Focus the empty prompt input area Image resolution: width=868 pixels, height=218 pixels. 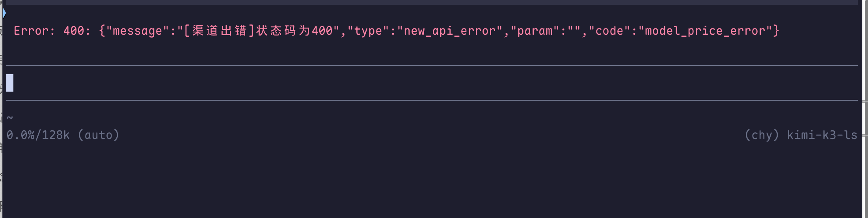(432, 83)
